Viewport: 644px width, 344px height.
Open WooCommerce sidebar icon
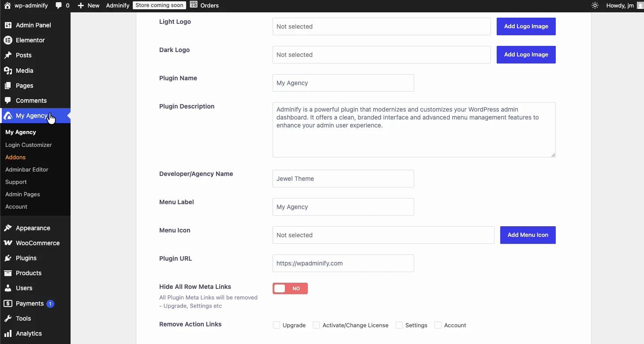[x=8, y=243]
